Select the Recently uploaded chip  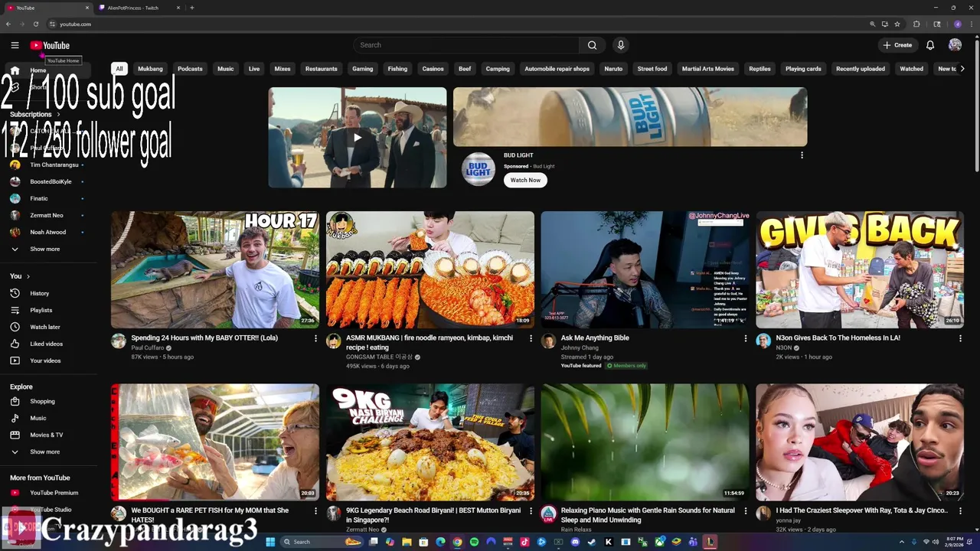click(861, 69)
